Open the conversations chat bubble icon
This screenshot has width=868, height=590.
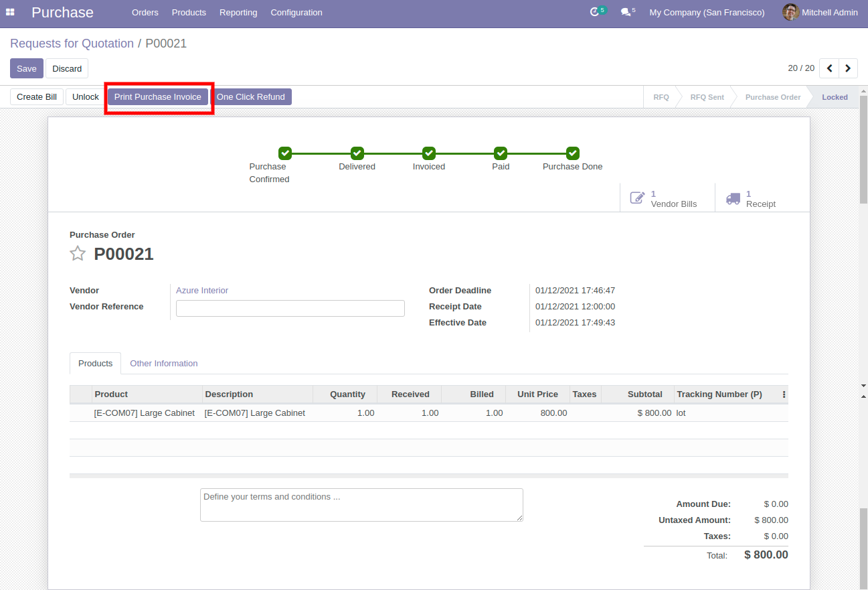(625, 12)
